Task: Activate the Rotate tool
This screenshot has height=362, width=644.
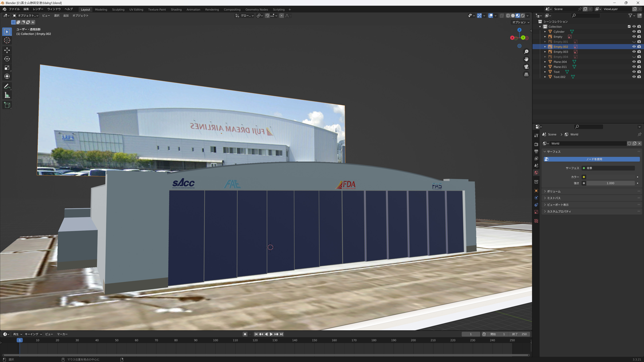Action: [7, 59]
